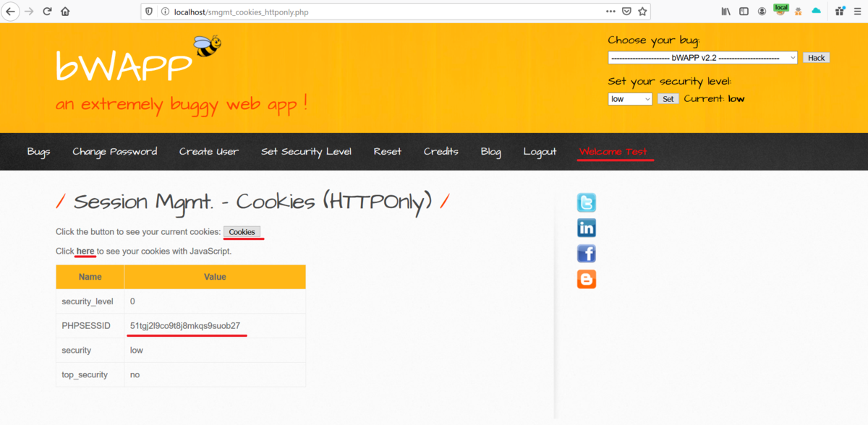Select Set Security Level menu item

coord(306,152)
